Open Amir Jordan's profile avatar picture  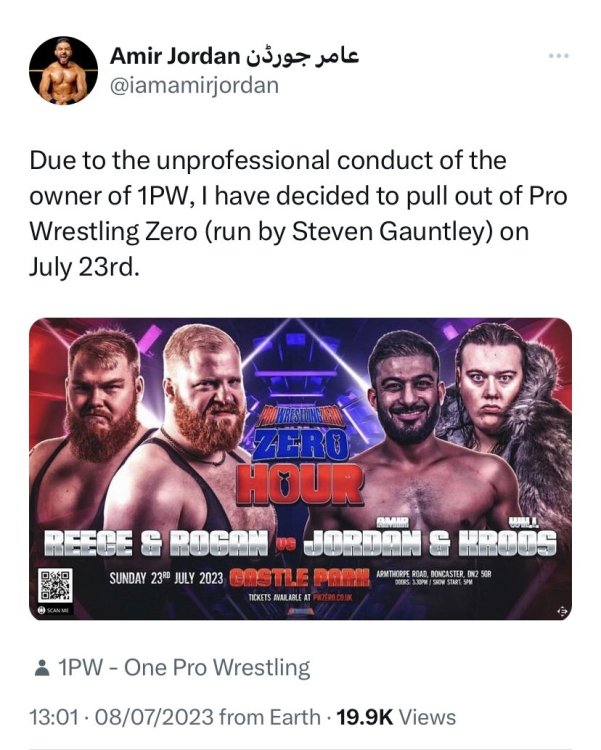[x=64, y=71]
